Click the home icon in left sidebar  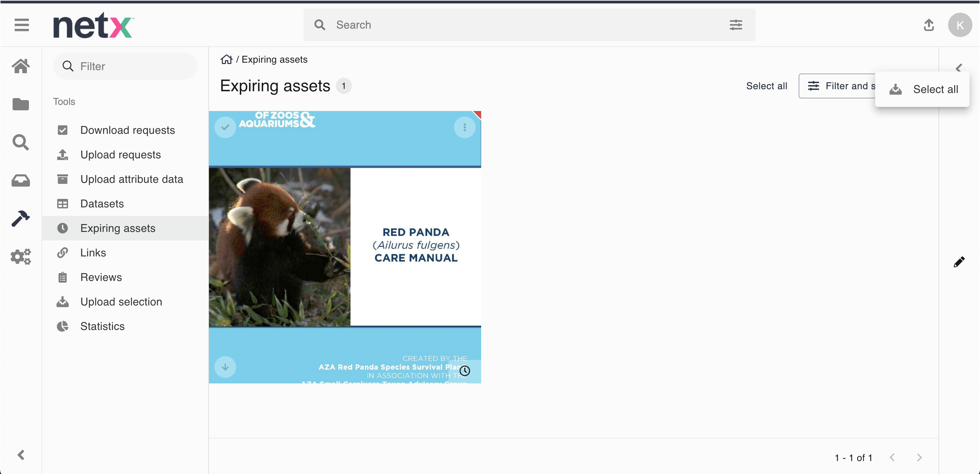pos(20,66)
